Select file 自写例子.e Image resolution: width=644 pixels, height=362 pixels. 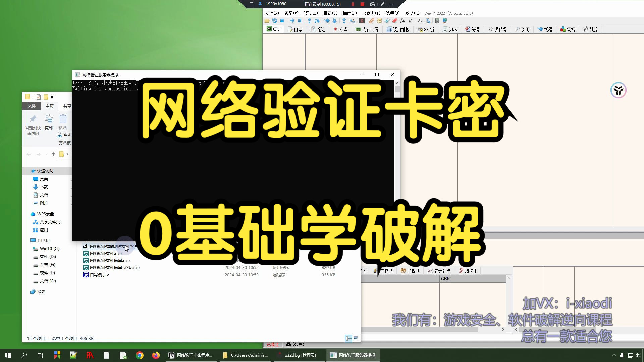tap(99, 275)
